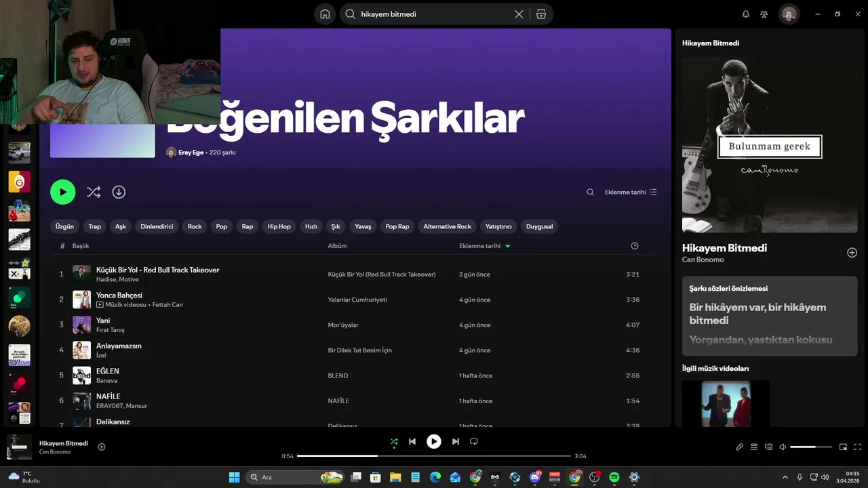Open the Eklenme tarihi sort dropdown
868x488 pixels.
point(631,192)
